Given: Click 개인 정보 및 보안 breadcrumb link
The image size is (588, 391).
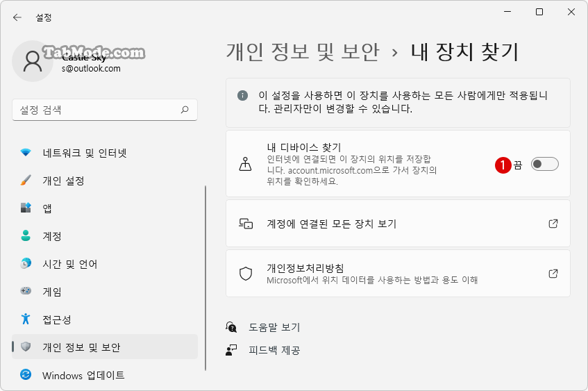Looking at the screenshot, I should point(303,52).
